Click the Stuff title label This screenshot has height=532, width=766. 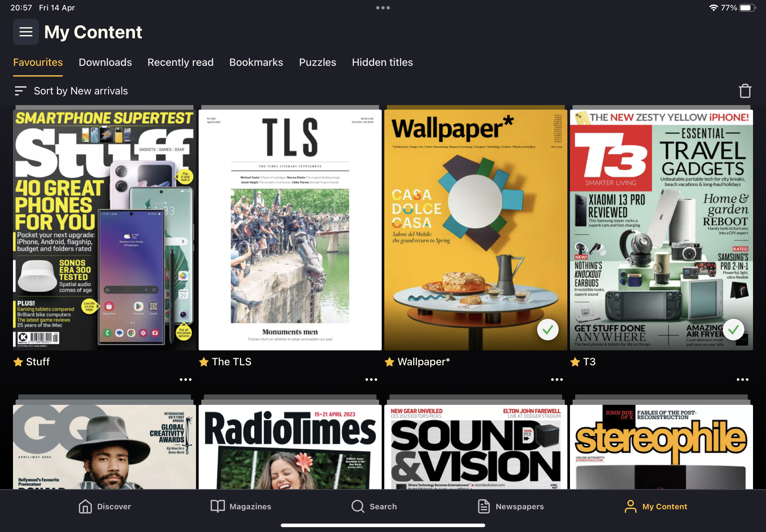(38, 362)
